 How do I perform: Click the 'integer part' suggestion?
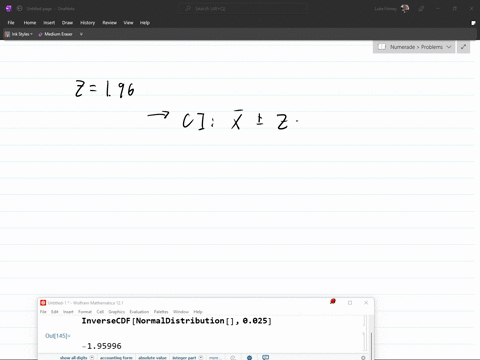pyautogui.click(x=184, y=358)
